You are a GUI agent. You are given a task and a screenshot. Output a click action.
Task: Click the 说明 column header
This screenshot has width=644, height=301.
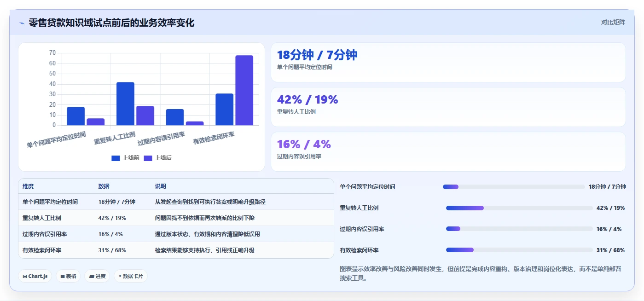point(161,186)
